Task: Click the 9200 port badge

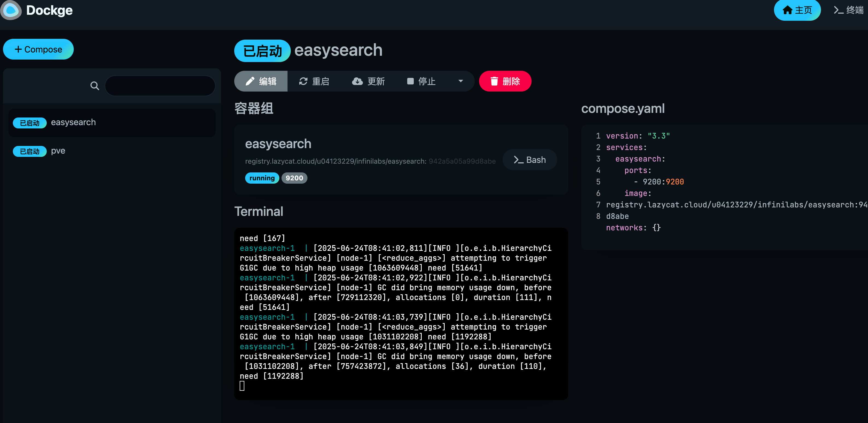Action: (x=294, y=178)
